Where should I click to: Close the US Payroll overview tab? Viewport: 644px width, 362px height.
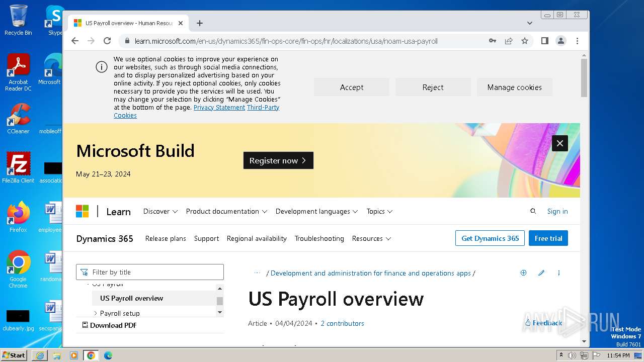coord(181,23)
